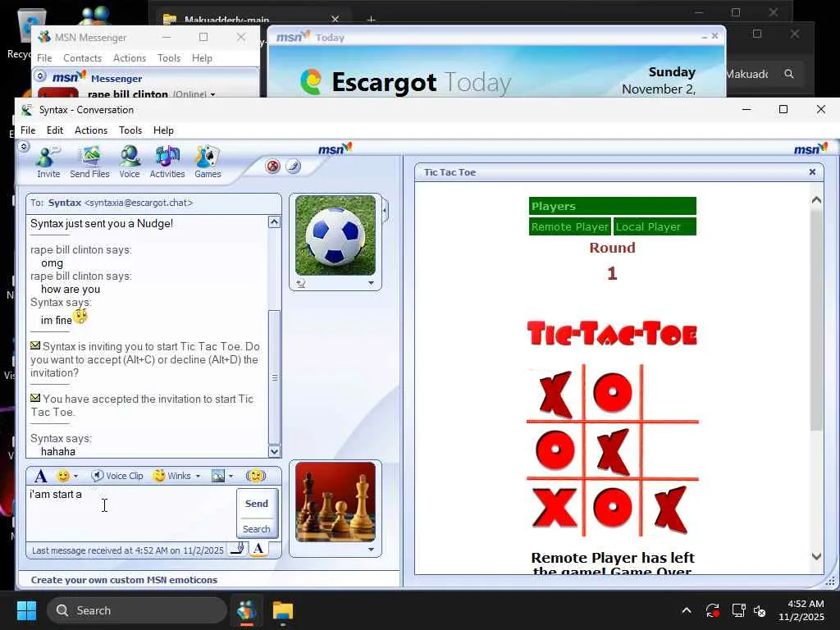Click the empty middle-right Tic Tac Toe cell
Image resolution: width=840 pixels, height=630 pixels.
click(x=671, y=450)
